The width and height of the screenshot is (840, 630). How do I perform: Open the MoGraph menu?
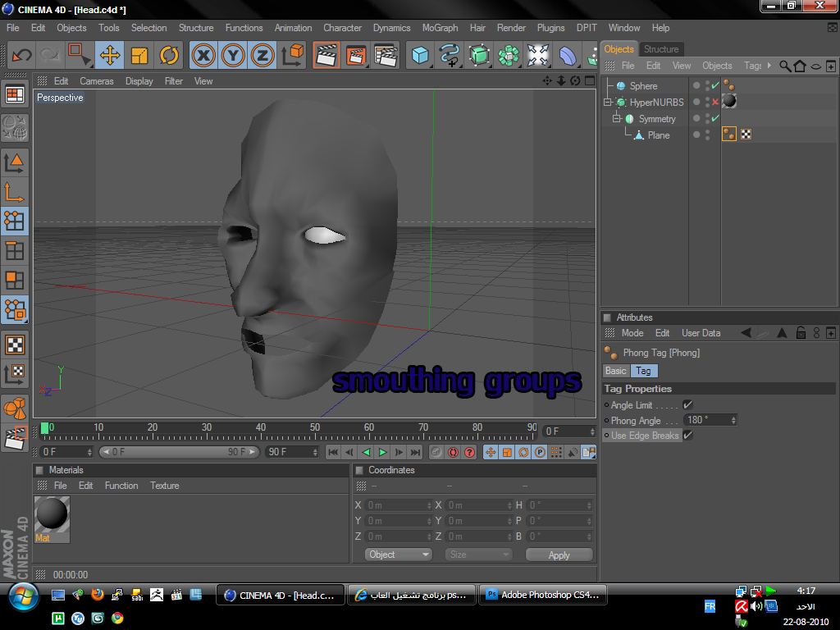440,28
